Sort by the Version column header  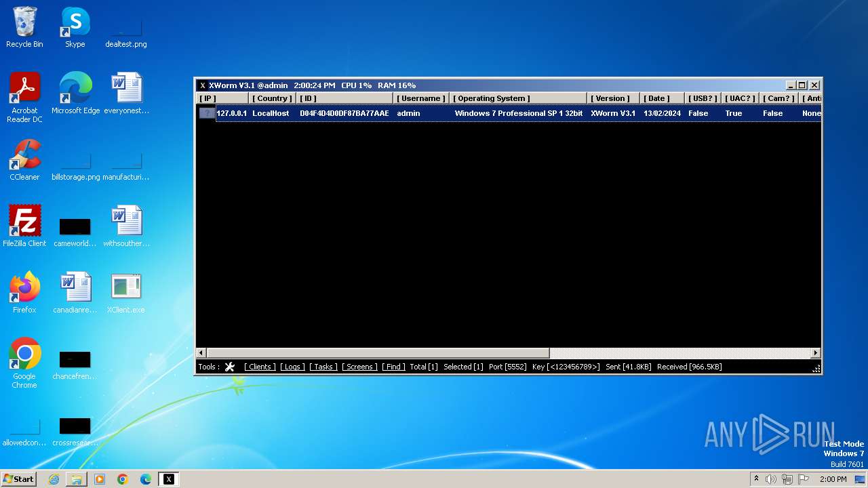(x=613, y=98)
